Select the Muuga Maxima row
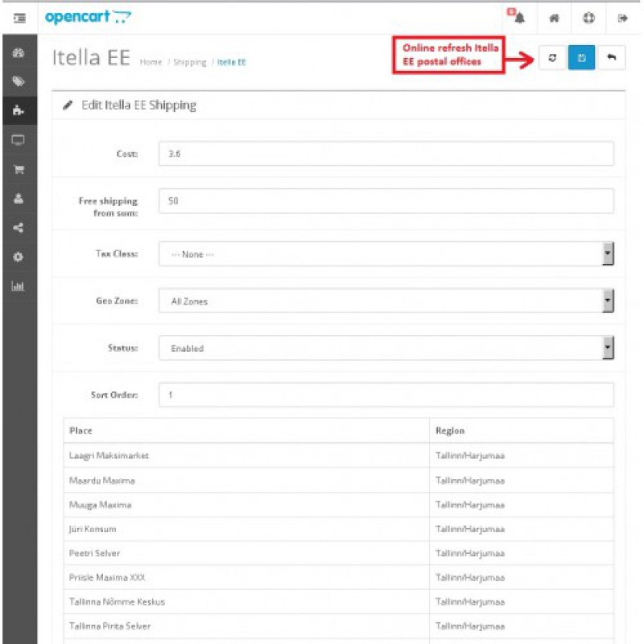This screenshot has width=644, height=644. pyautogui.click(x=338, y=505)
